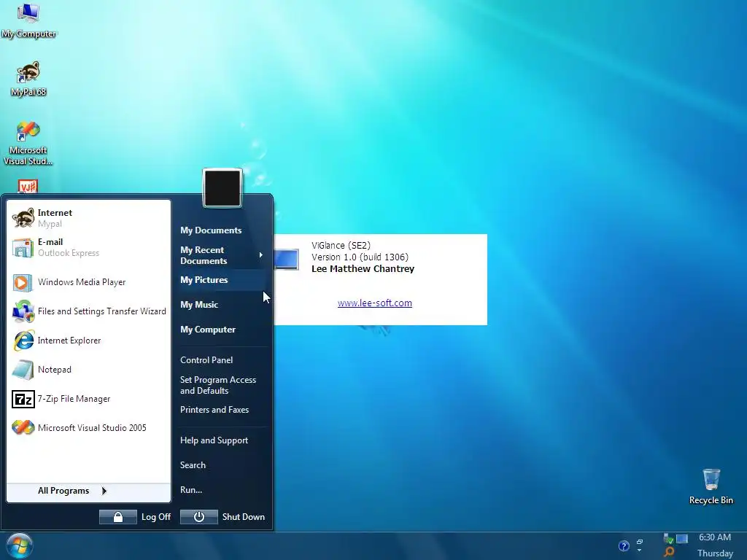Open Set Program Access and Defaults
This screenshot has height=560, width=747.
pos(221,385)
